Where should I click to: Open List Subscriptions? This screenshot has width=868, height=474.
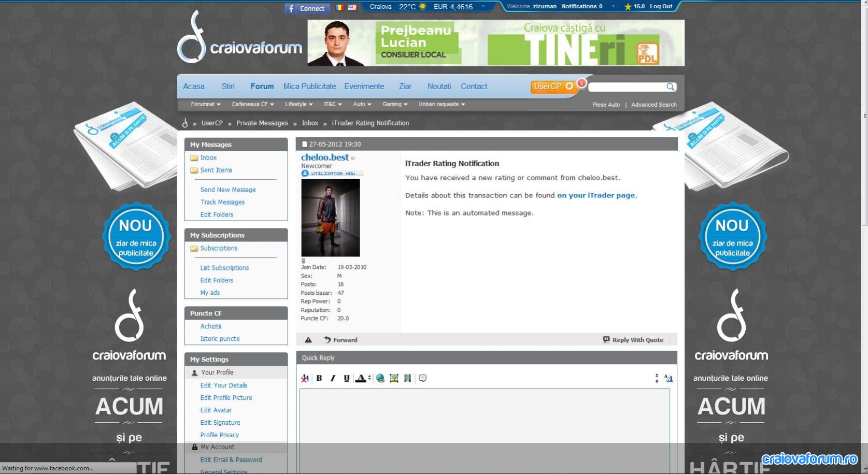224,268
